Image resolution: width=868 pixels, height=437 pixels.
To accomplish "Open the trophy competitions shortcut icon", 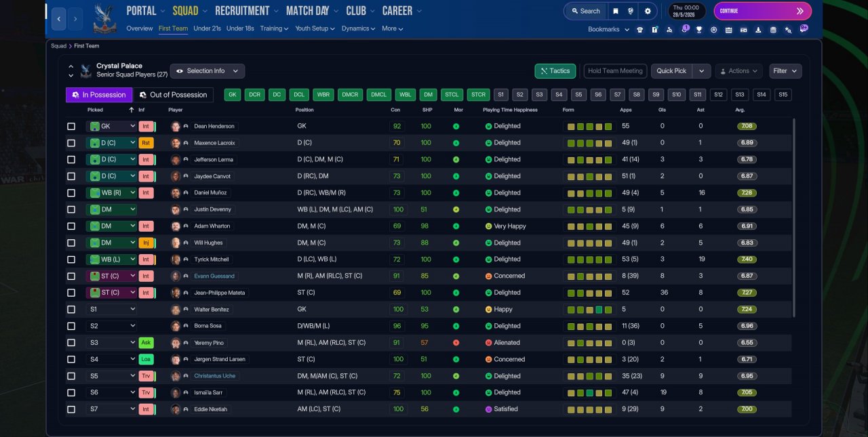I will point(698,30).
